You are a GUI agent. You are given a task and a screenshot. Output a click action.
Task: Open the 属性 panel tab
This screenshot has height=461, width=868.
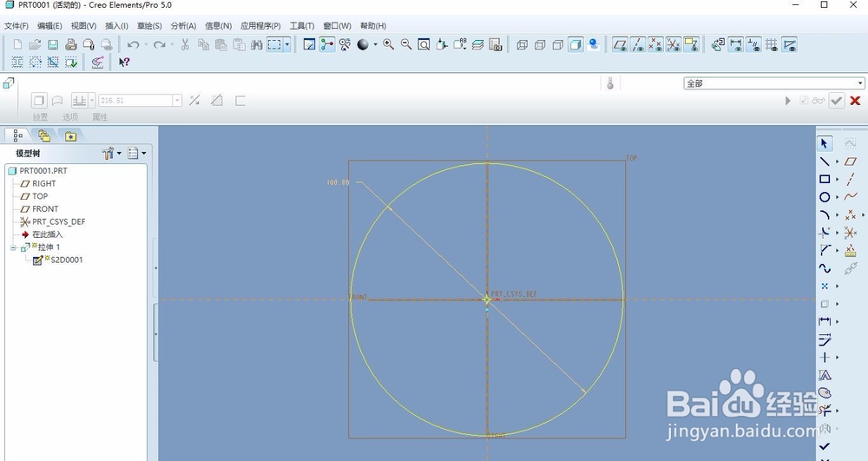click(100, 117)
